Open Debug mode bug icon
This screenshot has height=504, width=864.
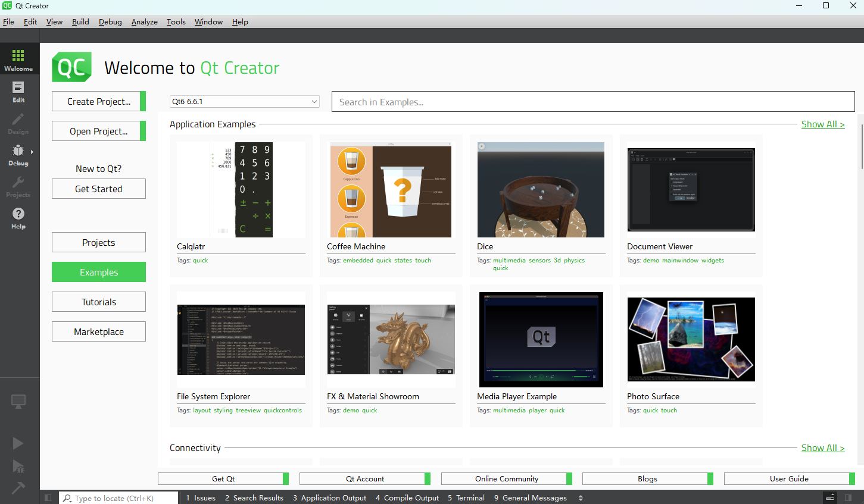pyautogui.click(x=18, y=151)
